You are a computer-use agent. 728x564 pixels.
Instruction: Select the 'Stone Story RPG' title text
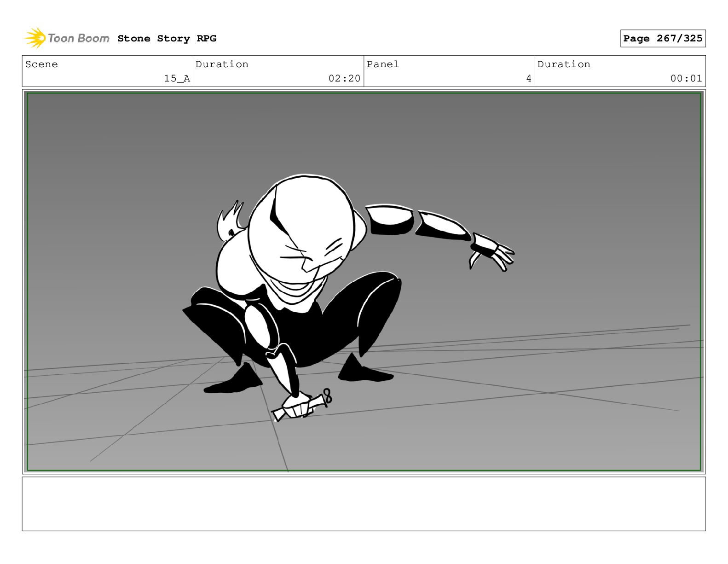point(167,38)
